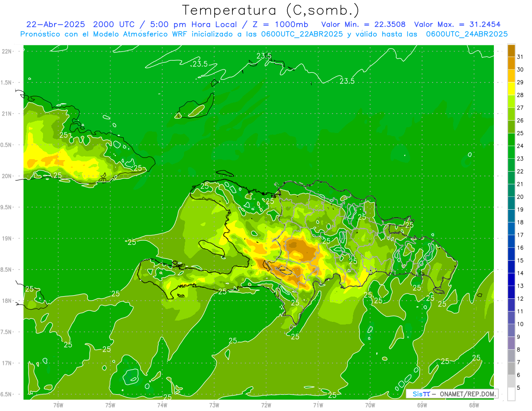
Task: Click legend swatch between 27 and 28
Action: 511,102
